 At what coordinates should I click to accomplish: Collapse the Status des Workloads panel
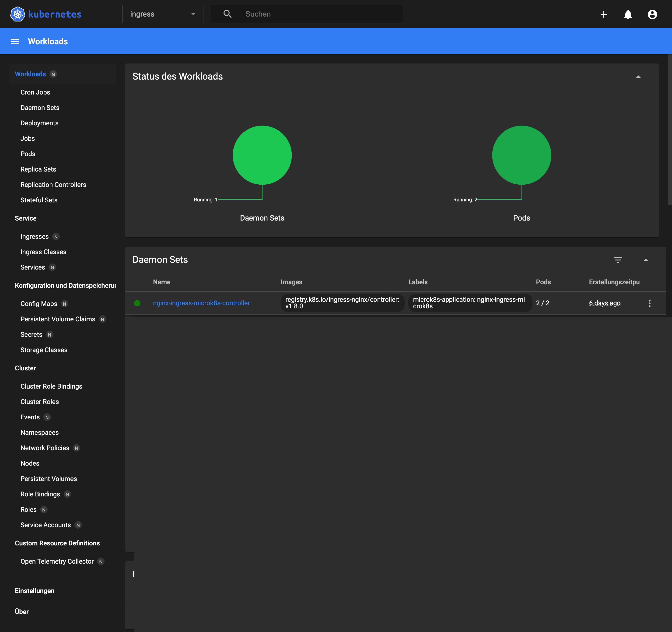(638, 76)
